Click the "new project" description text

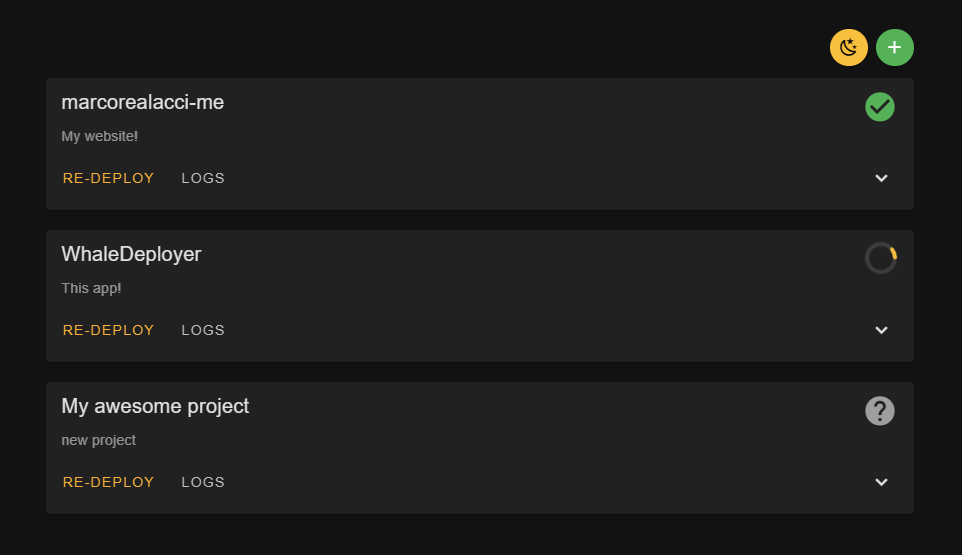[98, 440]
